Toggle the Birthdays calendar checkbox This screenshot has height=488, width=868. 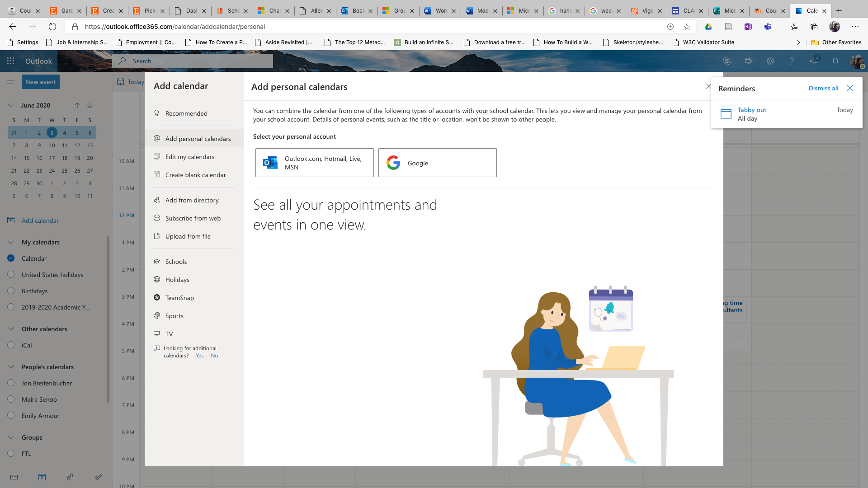click(x=11, y=291)
